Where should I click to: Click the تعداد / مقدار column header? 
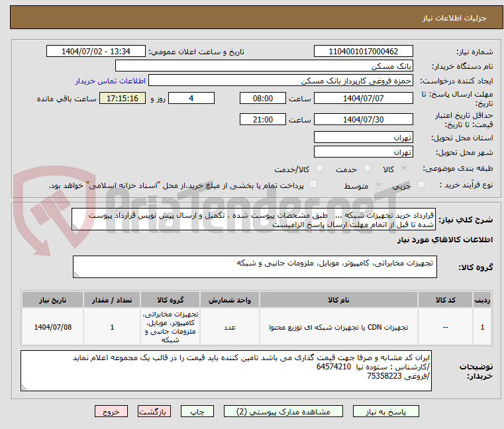tap(111, 300)
